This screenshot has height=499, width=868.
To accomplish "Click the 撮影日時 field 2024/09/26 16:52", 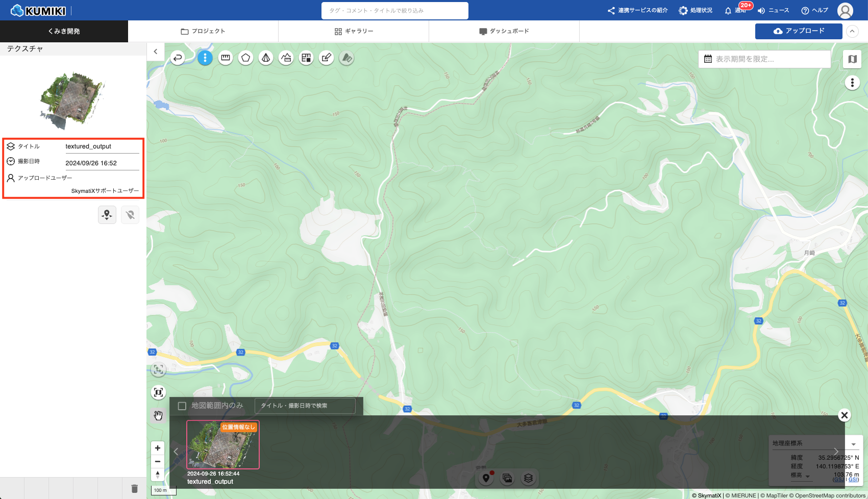I will tap(102, 163).
